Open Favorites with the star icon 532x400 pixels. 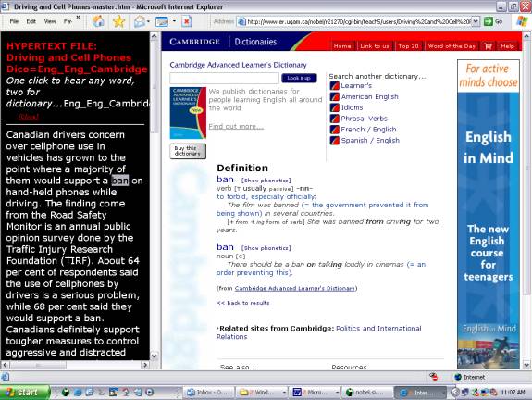(118, 21)
